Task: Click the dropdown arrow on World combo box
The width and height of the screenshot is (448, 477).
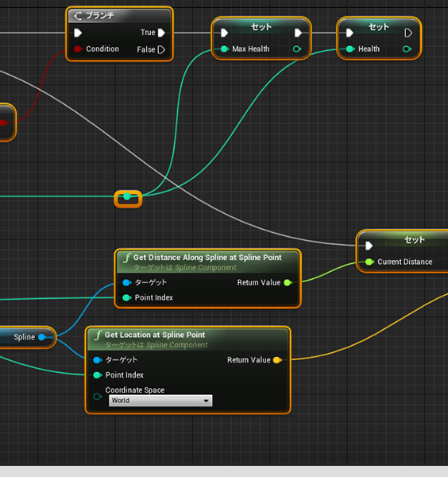Action: click(x=206, y=401)
